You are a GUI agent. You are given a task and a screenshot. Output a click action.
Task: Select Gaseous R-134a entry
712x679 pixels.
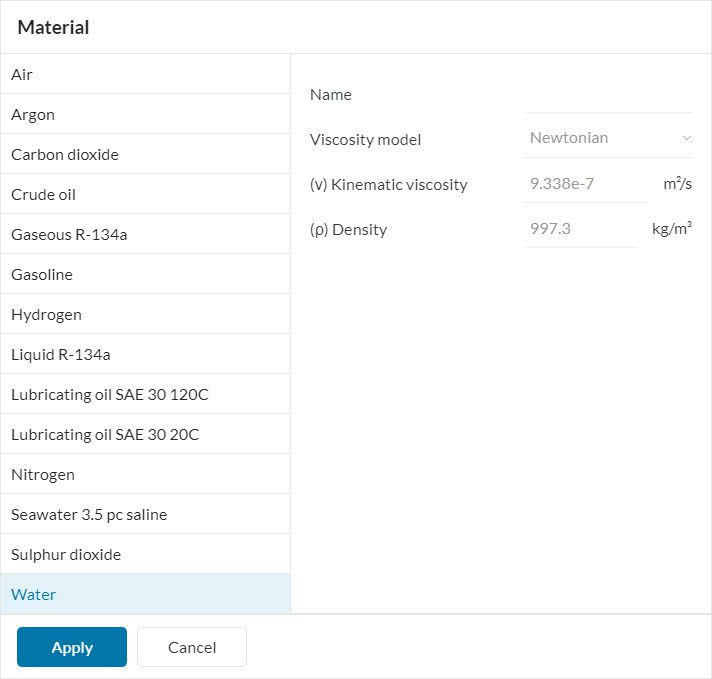point(145,235)
